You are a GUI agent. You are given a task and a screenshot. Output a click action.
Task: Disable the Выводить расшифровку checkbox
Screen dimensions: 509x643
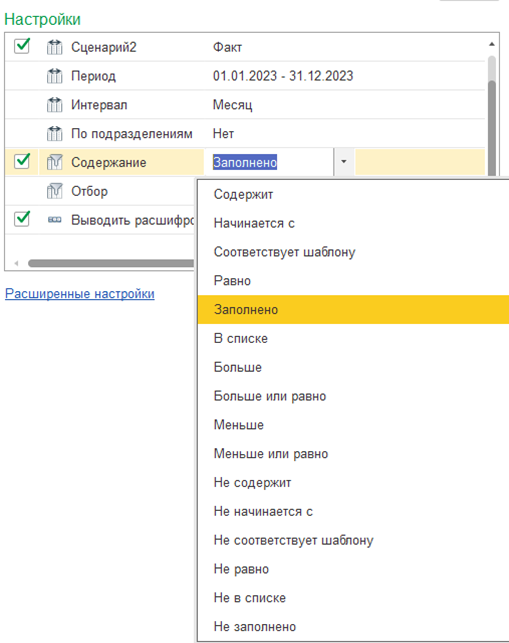point(22,219)
